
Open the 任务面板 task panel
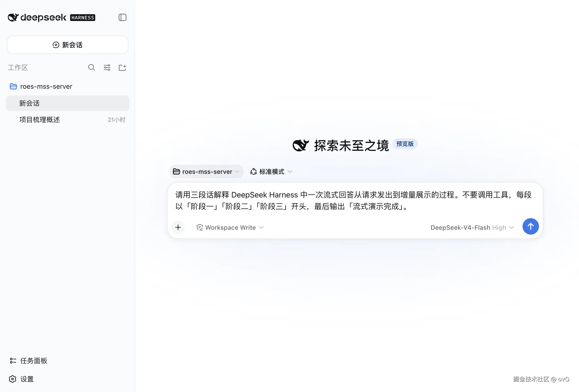(x=28, y=361)
